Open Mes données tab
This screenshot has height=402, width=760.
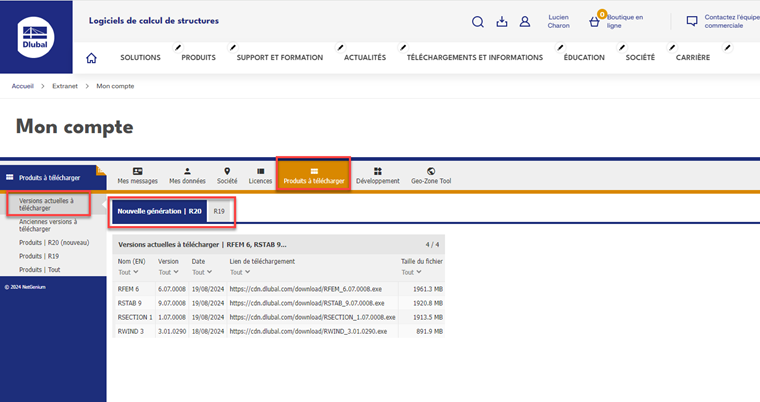[187, 176]
